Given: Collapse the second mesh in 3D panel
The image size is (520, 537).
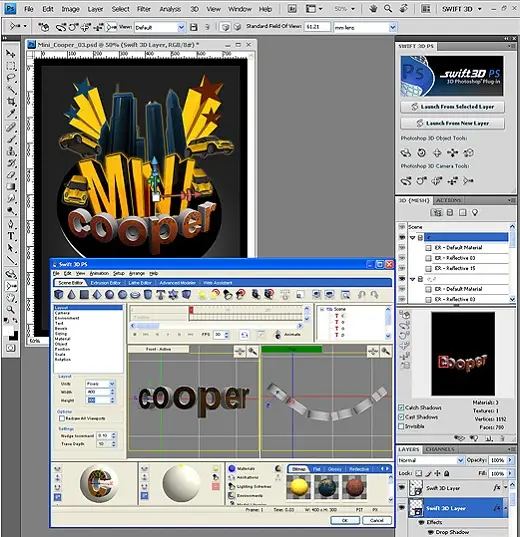Looking at the screenshot, I should point(413,279).
